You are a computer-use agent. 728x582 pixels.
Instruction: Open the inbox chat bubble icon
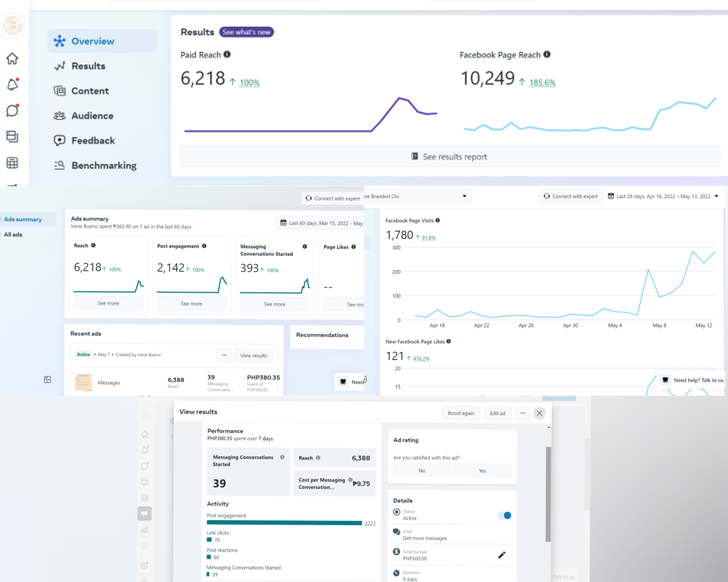tap(12, 110)
